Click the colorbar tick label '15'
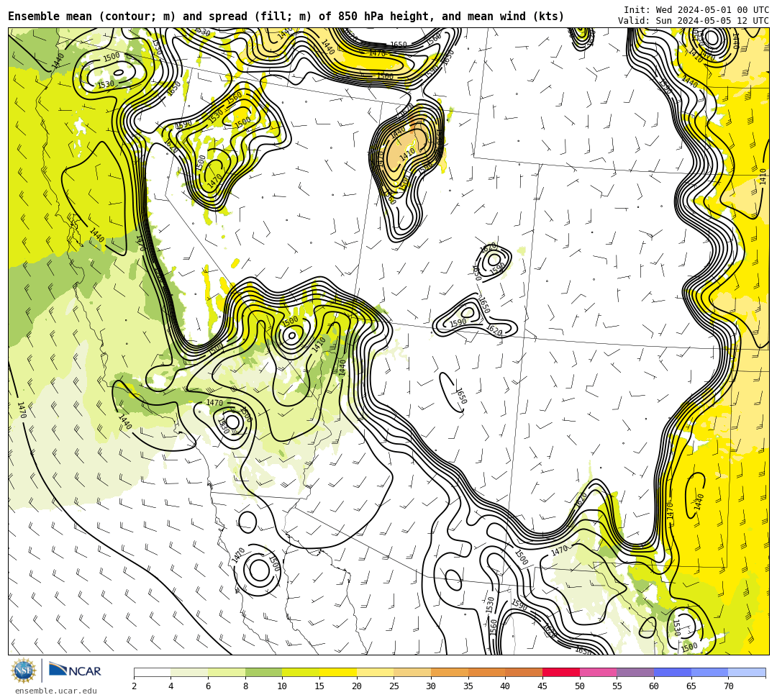 [319, 686]
